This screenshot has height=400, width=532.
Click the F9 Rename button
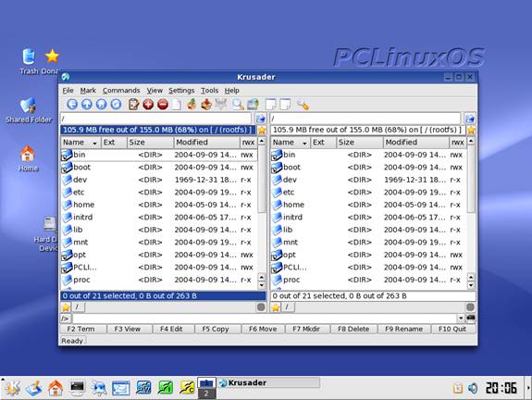click(403, 329)
